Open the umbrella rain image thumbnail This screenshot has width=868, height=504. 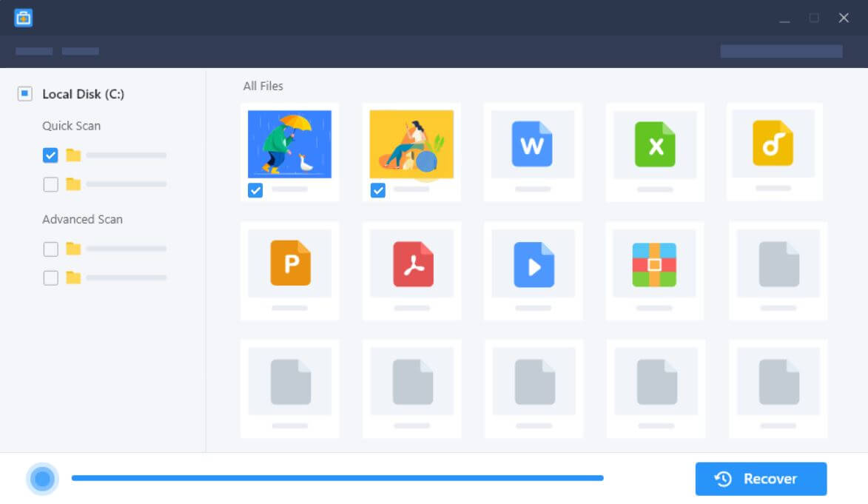click(x=289, y=144)
